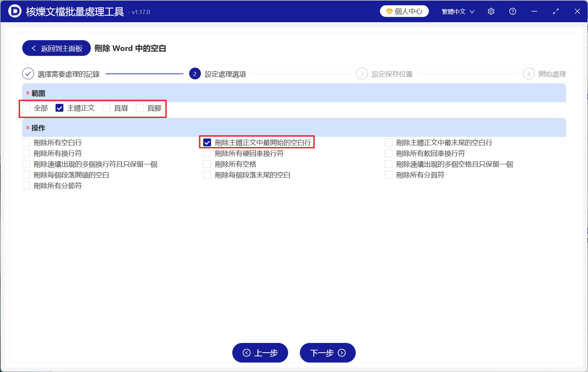Click the arrow icon inside 下一步 button
Screen dimensions: 588x372
click(x=341, y=353)
